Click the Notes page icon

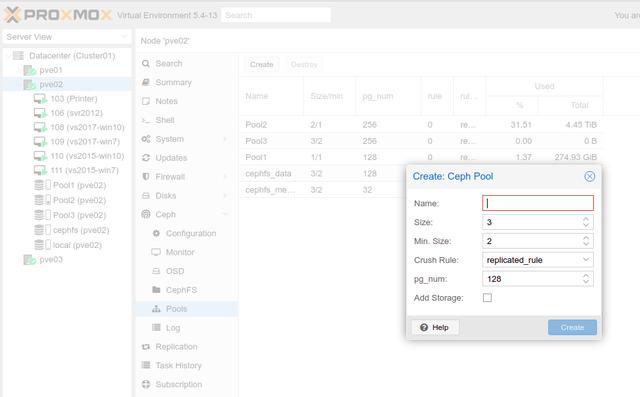coord(146,101)
